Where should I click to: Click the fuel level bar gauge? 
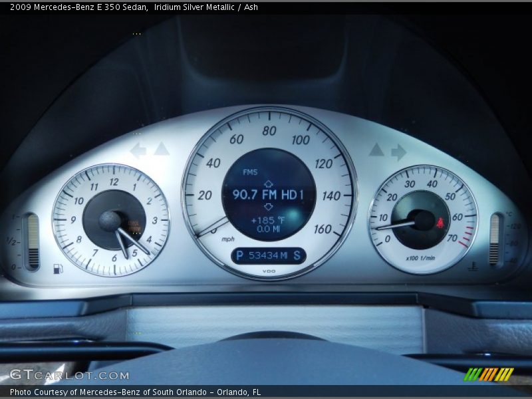tap(33, 241)
